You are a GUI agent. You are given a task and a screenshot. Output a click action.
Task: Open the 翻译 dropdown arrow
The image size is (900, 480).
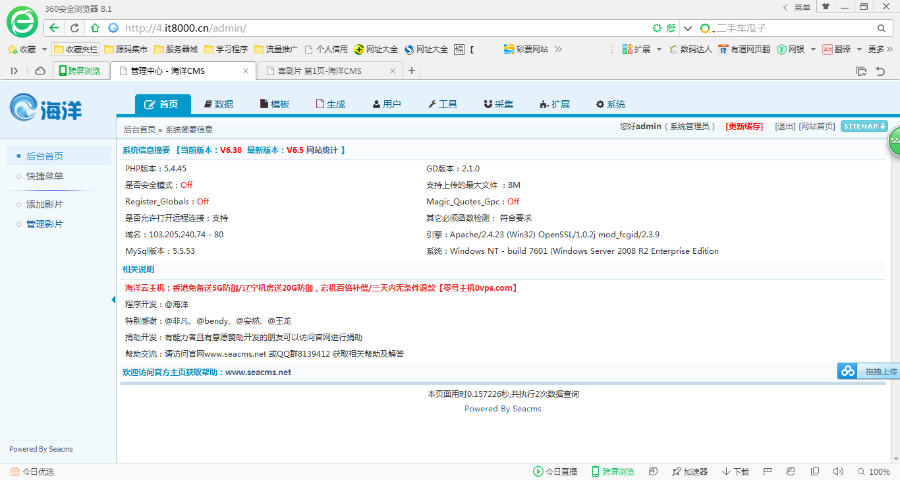point(859,49)
